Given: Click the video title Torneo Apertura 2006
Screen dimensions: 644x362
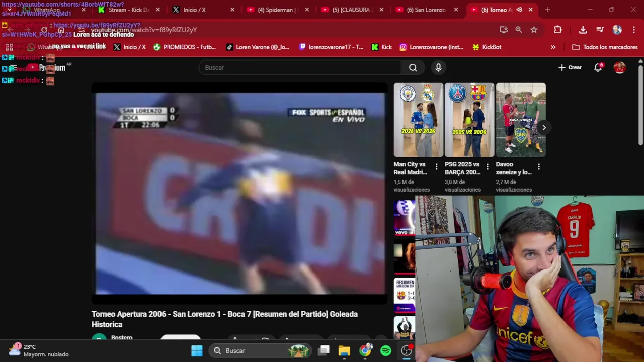Looking at the screenshot, I should 224,319.
